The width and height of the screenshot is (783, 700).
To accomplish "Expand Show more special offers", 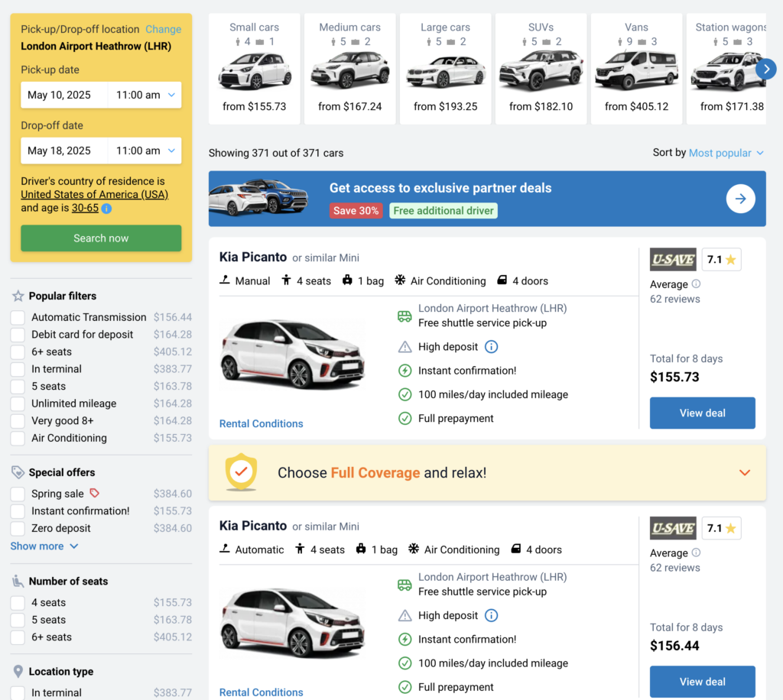I will 44,546.
